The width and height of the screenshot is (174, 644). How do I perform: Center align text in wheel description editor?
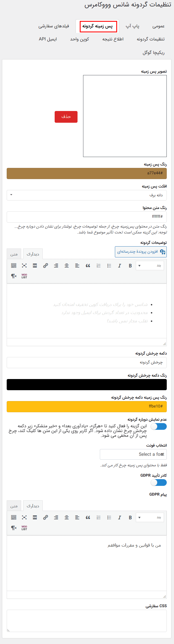(x=67, y=266)
